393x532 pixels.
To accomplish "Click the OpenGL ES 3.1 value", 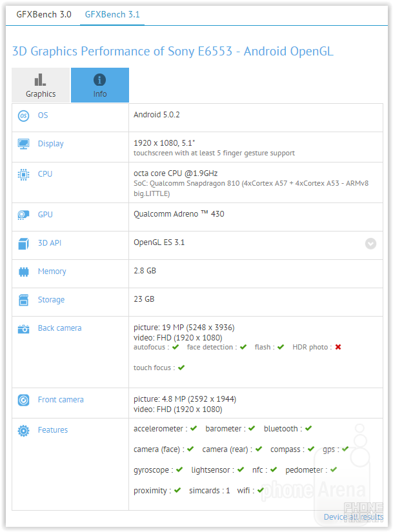I will (159, 242).
